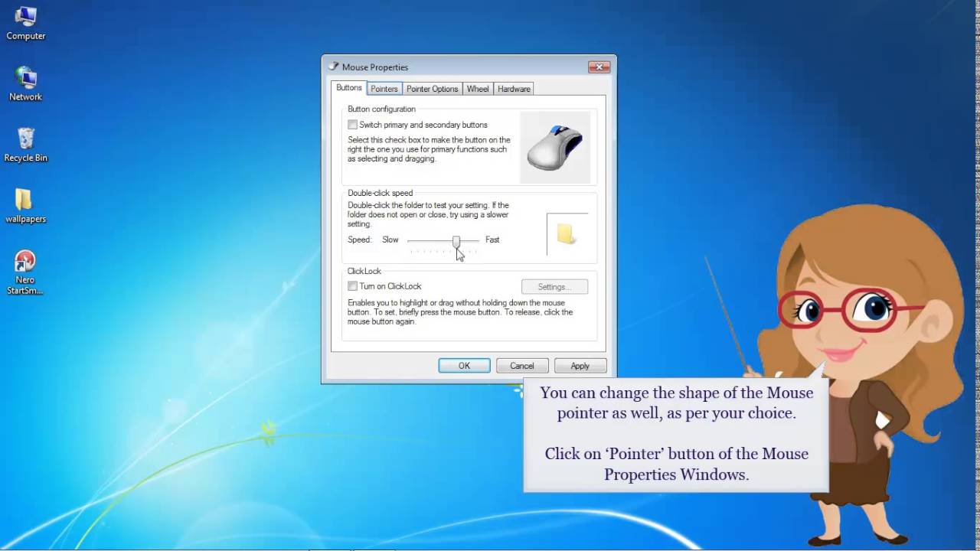Select the wallpapers folder icon
Image resolution: width=980 pixels, height=551 pixels.
(25, 206)
